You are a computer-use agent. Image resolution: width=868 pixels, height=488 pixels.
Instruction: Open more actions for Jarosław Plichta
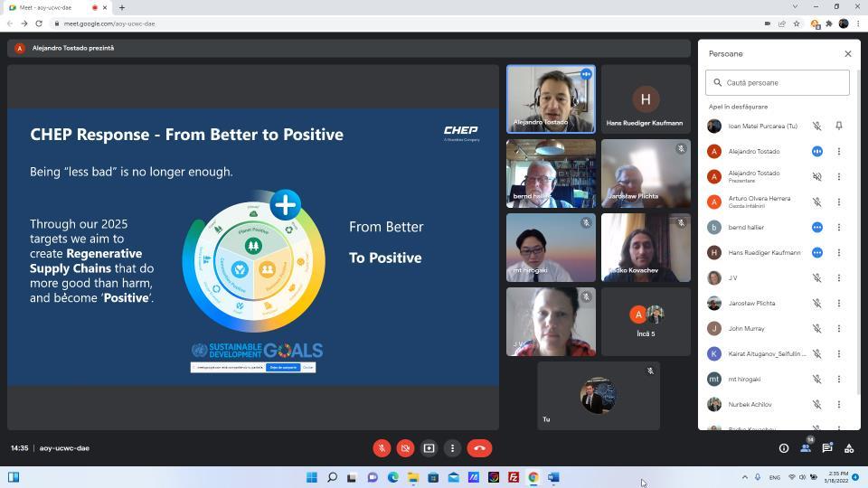click(x=839, y=304)
